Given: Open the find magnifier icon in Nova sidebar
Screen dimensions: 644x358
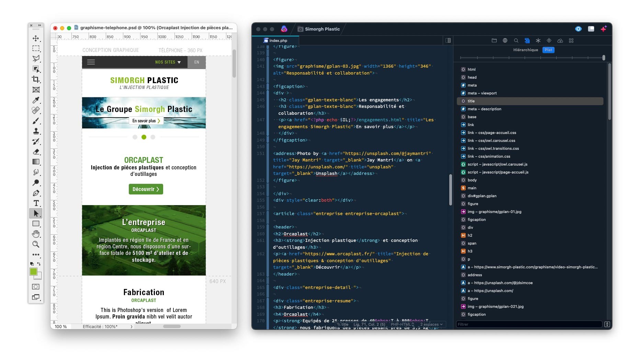Looking at the screenshot, I should coord(516,41).
